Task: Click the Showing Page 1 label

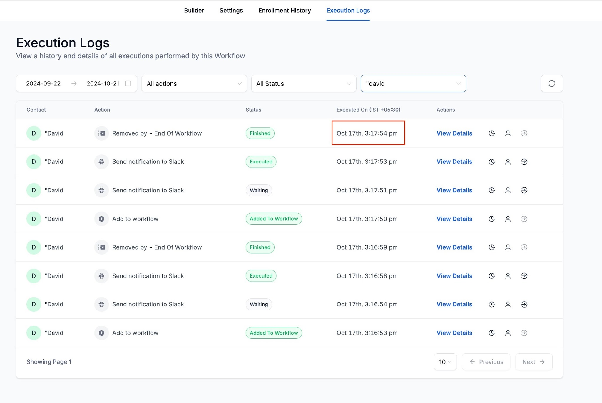Action: coord(49,362)
